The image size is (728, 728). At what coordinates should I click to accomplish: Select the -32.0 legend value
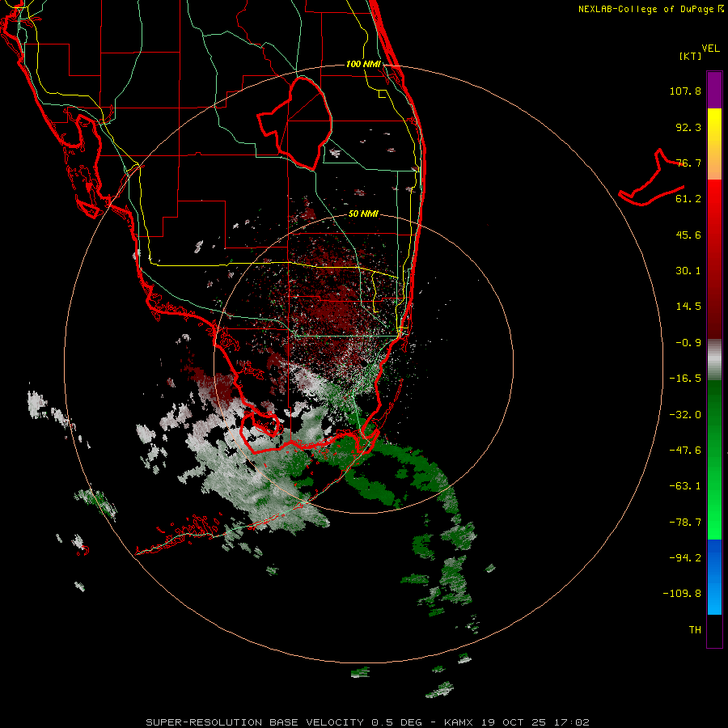685,415
